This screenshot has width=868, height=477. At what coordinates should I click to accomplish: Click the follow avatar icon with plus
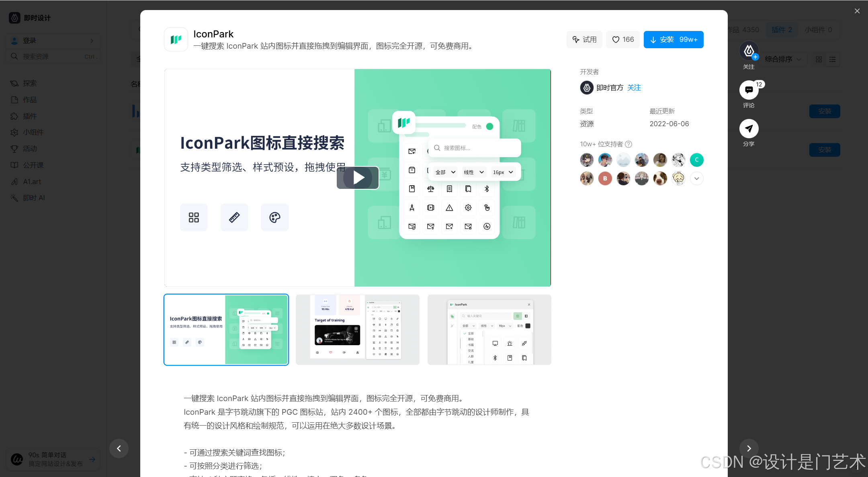749,51
